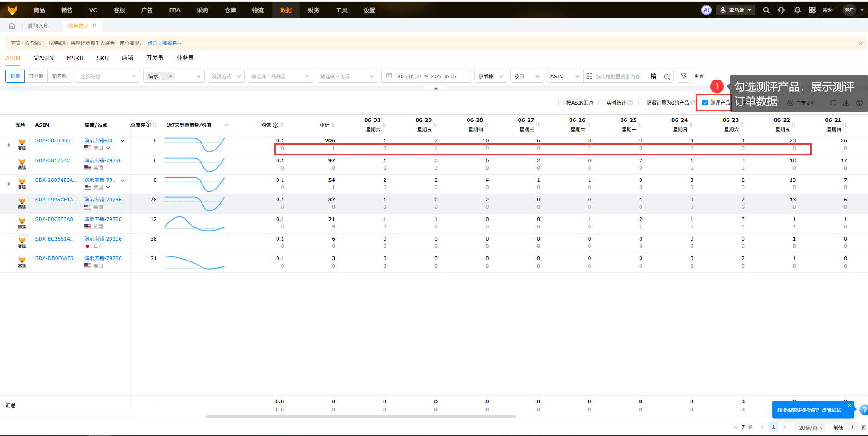Click the search magnifier in ASIN search box
The height and width of the screenshot is (436, 868).
(666, 76)
